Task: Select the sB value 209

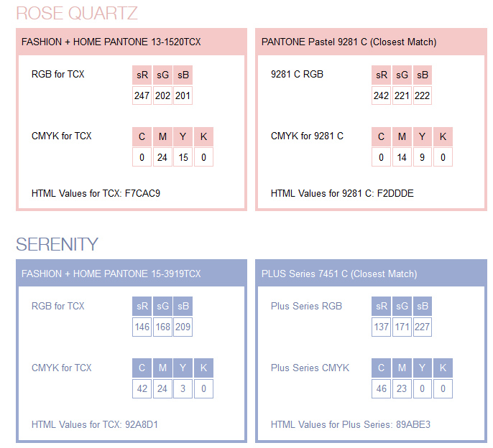Action: pos(183,327)
